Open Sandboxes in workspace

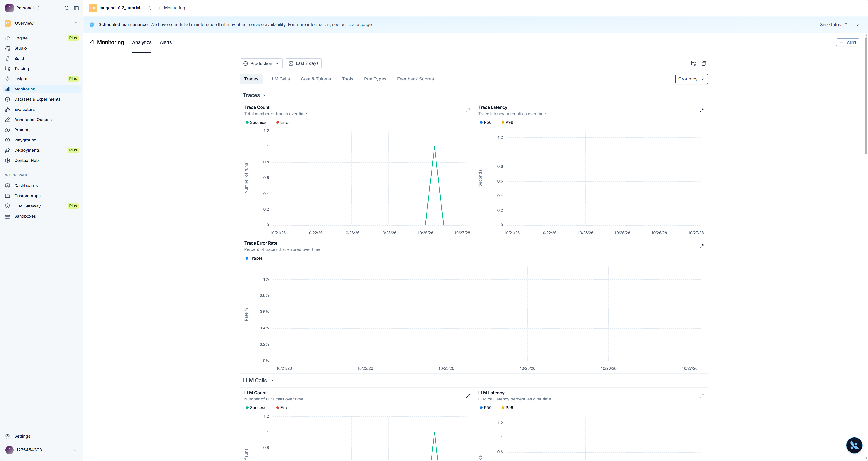pos(42,216)
